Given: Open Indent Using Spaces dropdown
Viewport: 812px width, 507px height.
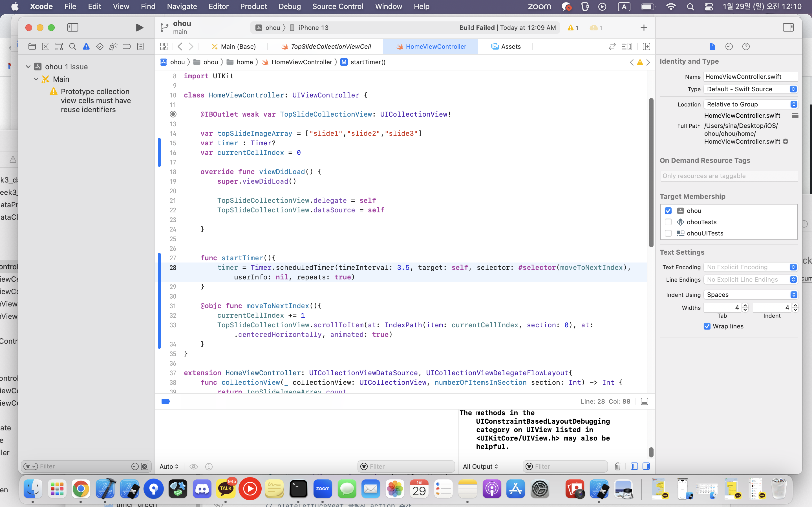Looking at the screenshot, I should click(750, 295).
